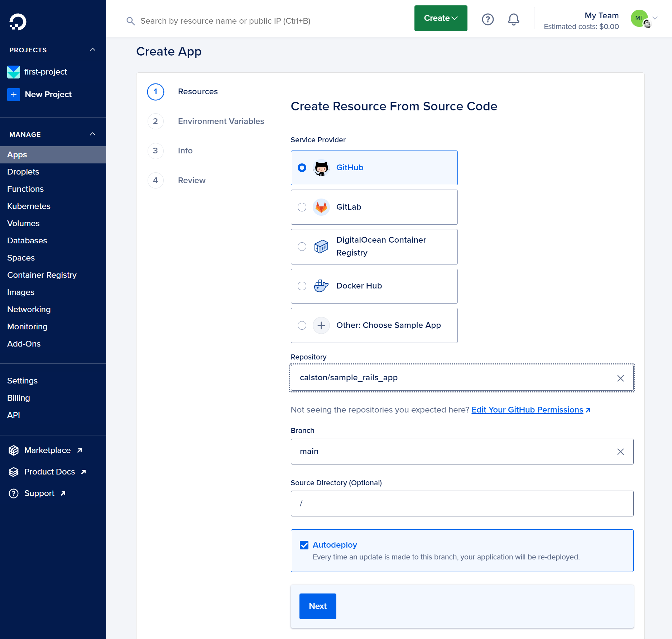This screenshot has width=672, height=639.
Task: Click the Support external link arrow
Action: tap(63, 493)
